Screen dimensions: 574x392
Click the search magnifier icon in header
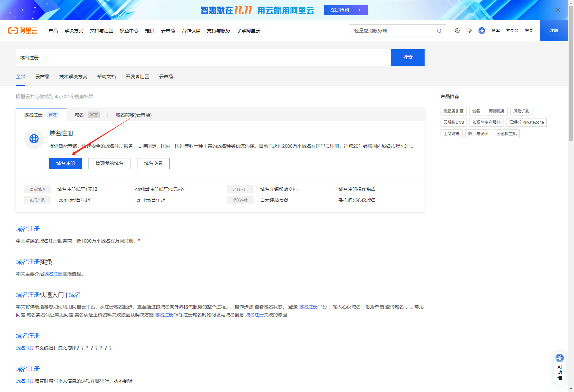point(439,31)
